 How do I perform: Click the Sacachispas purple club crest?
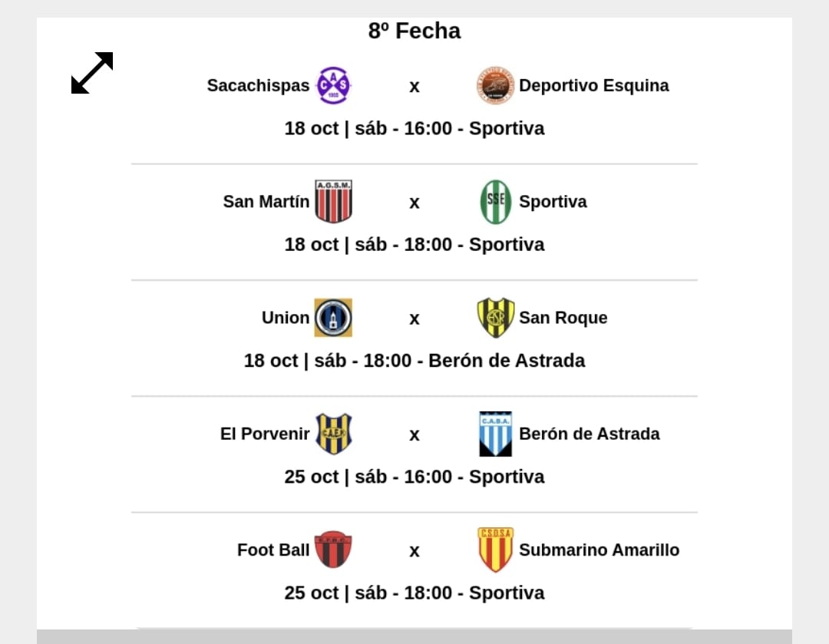pyautogui.click(x=333, y=85)
